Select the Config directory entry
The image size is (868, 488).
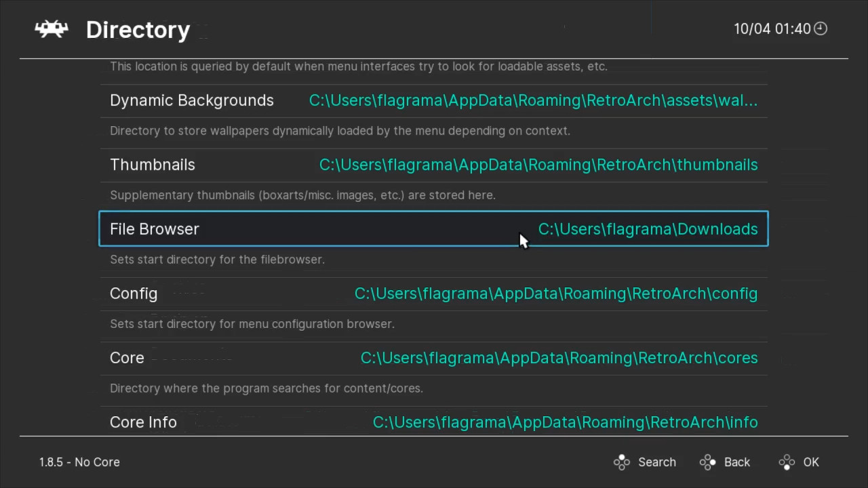pyautogui.click(x=134, y=293)
